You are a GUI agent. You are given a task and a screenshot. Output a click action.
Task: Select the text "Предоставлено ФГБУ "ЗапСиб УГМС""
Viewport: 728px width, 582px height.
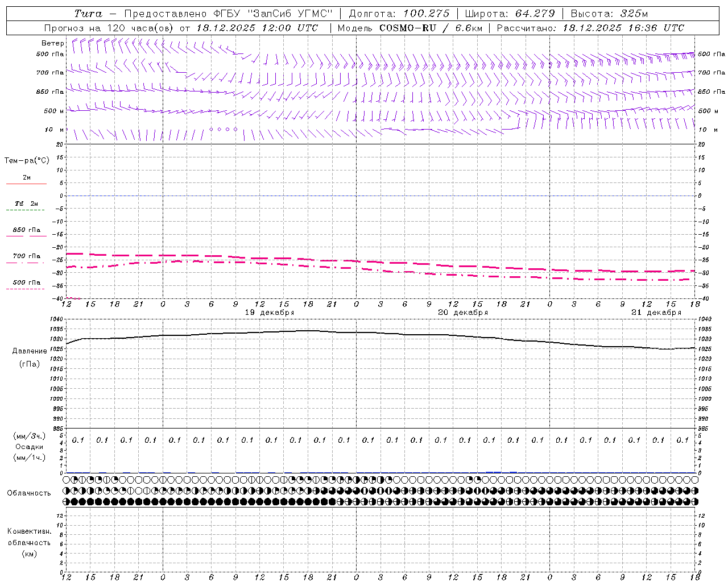[228, 14]
